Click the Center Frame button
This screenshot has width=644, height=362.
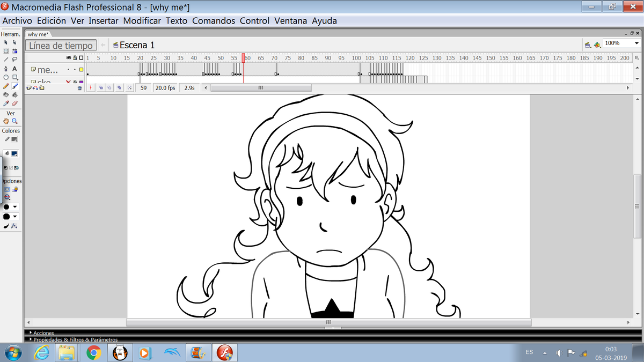[90, 87]
